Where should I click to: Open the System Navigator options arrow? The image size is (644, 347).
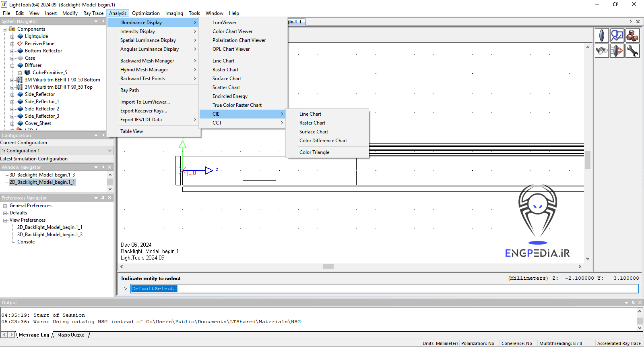[96, 21]
